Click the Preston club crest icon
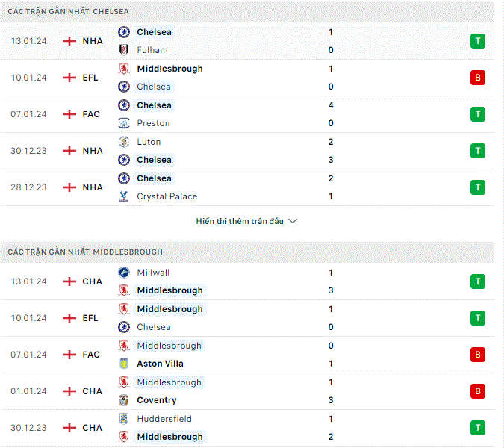 (124, 123)
